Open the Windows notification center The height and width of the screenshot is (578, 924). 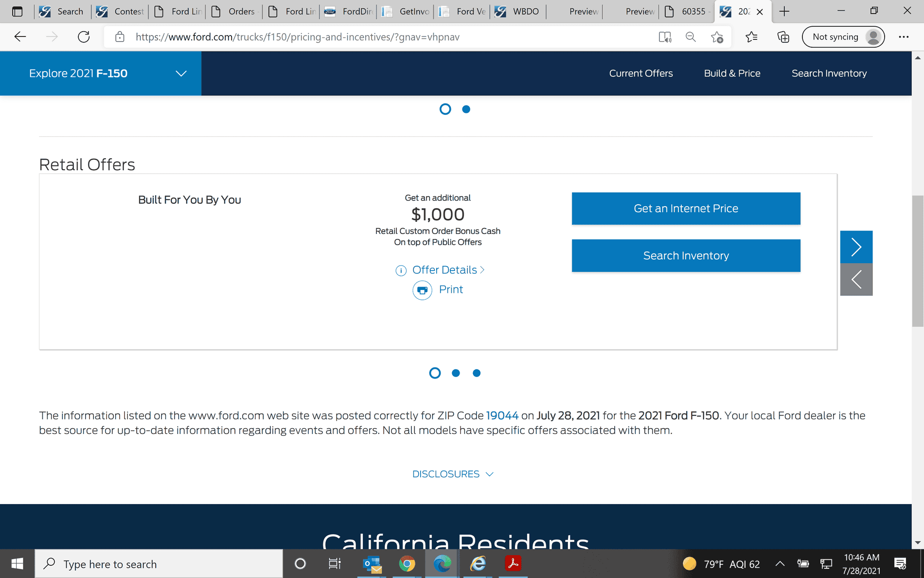[x=900, y=564]
